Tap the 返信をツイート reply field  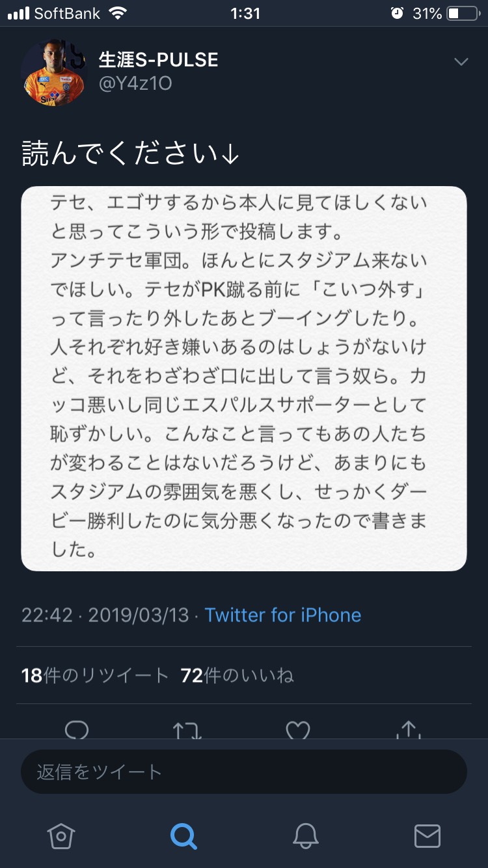(243, 772)
